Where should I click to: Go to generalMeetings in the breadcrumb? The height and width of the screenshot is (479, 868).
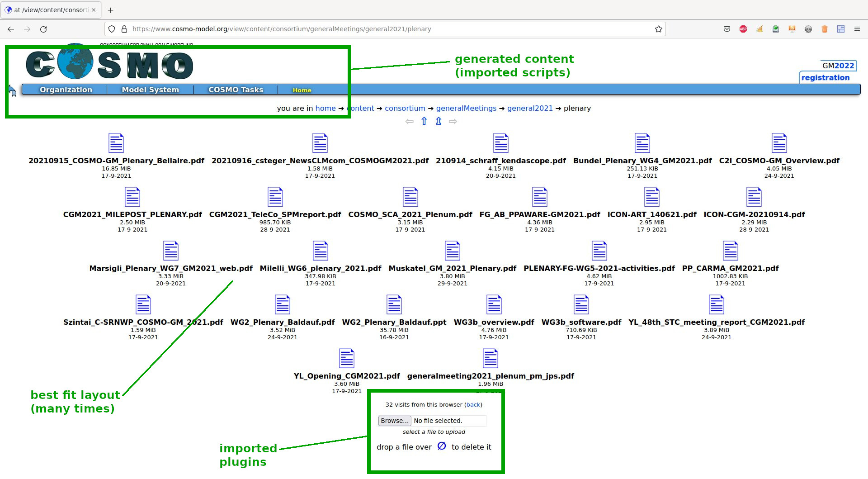(466, 109)
